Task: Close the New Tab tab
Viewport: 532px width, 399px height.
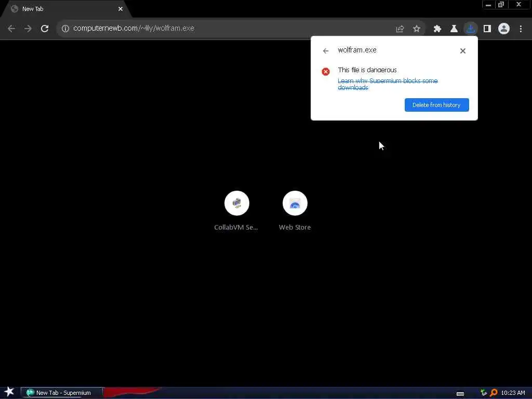Action: point(121,9)
